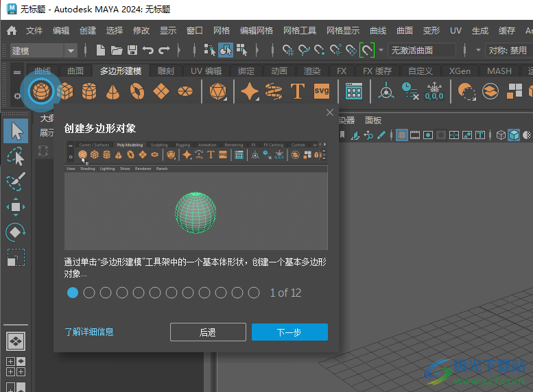Click the sweep mesh helix icon
This screenshot has height=392, width=533.
274,91
